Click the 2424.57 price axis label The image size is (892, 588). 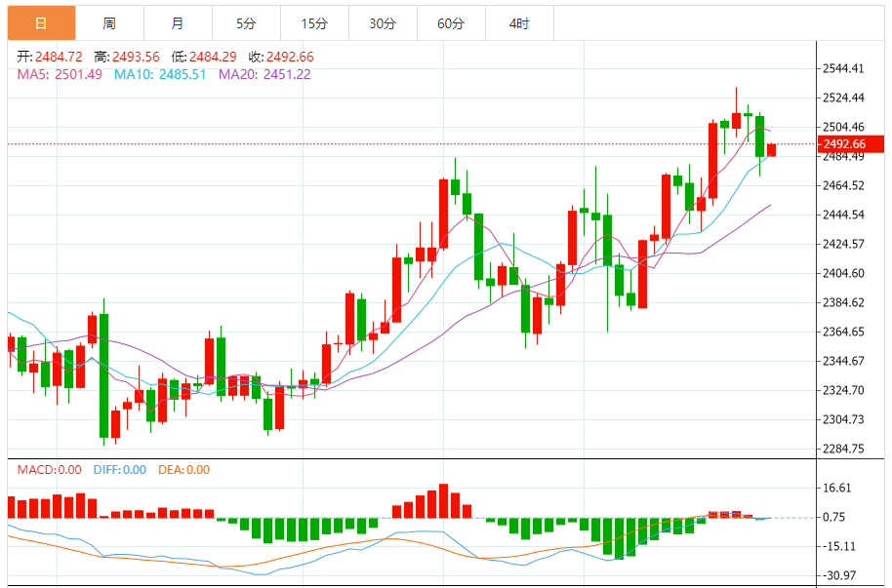point(843,244)
